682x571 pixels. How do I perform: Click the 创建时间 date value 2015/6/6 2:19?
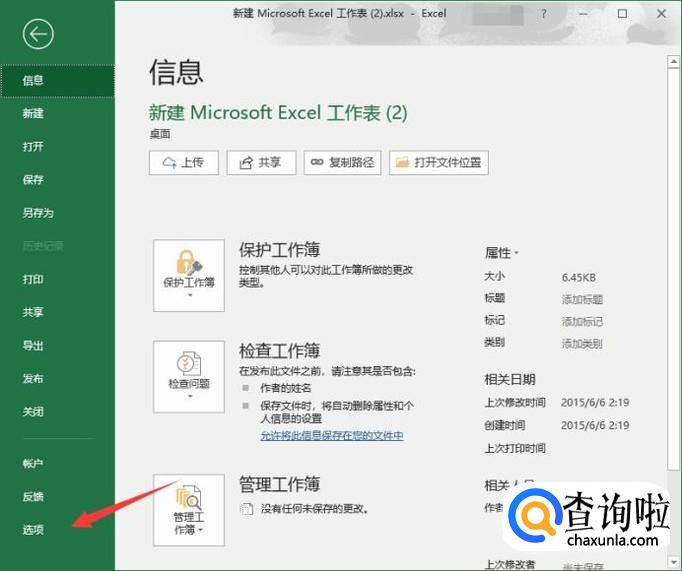[x=595, y=425]
